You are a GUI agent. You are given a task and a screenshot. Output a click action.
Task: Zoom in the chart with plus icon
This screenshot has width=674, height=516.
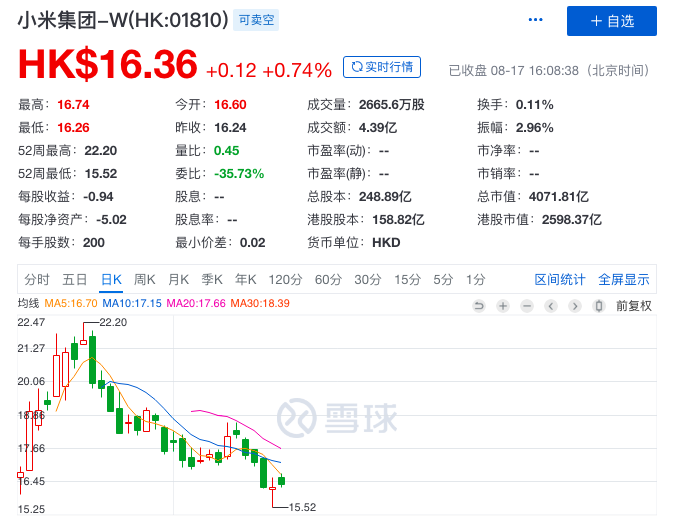[x=503, y=306]
